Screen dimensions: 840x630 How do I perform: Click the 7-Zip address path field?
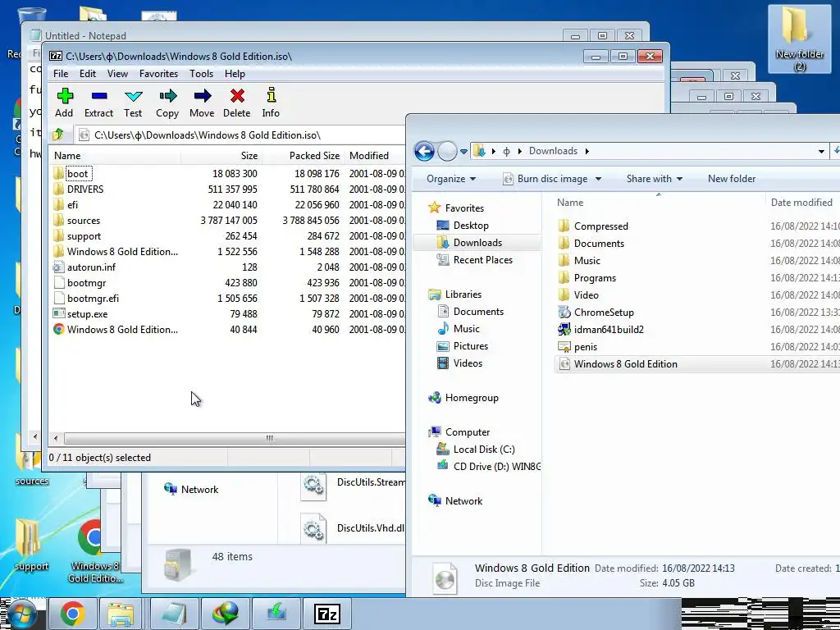[x=241, y=135]
